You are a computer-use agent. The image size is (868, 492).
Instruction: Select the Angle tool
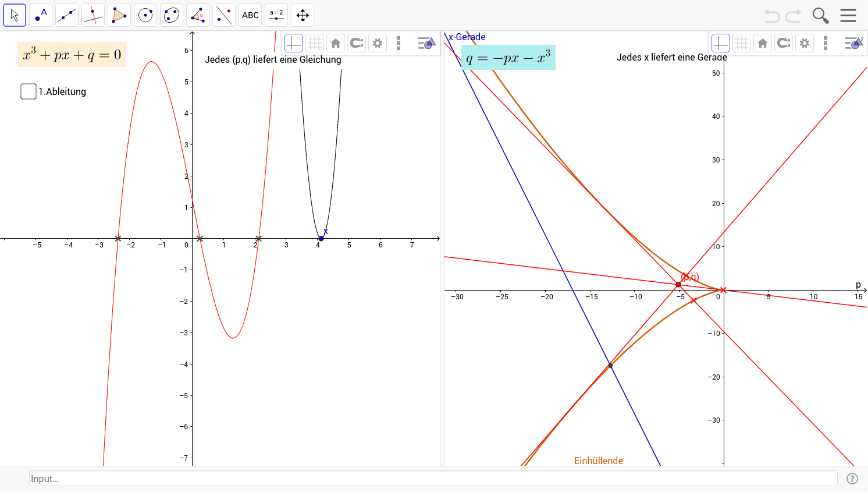[x=198, y=15]
